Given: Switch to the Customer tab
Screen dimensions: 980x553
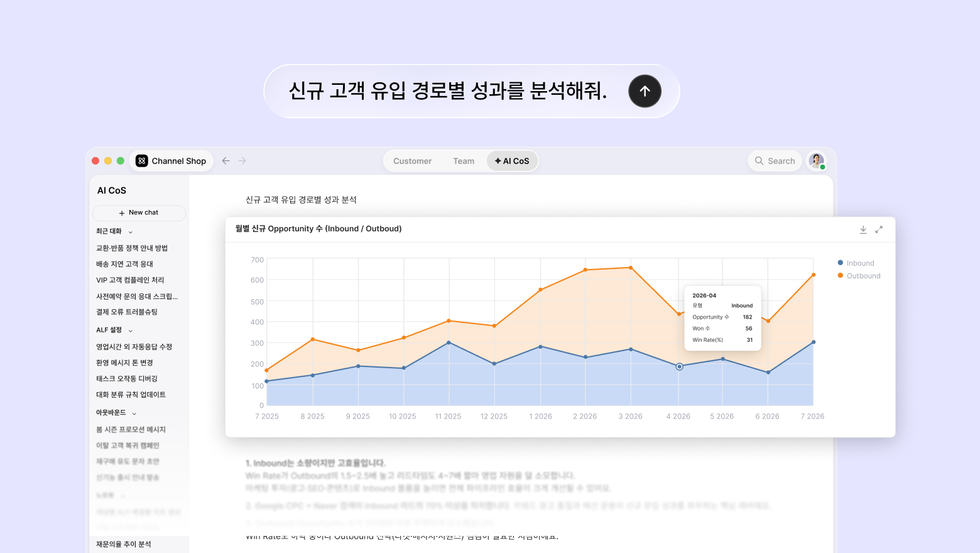Looking at the screenshot, I should coord(412,161).
